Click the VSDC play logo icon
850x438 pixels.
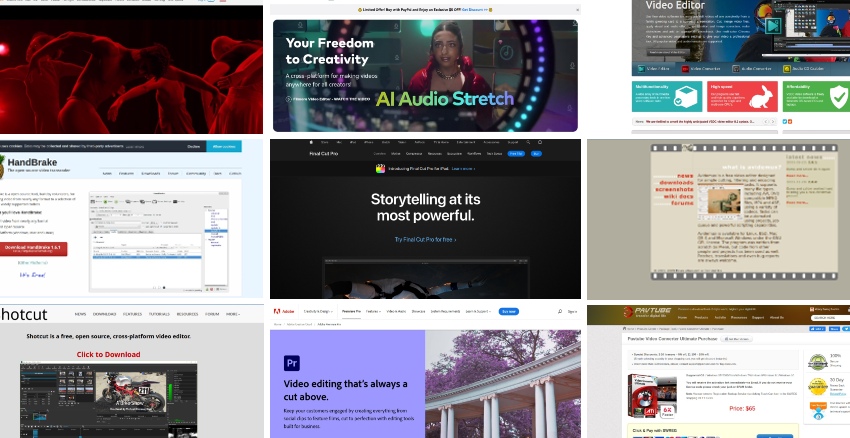point(772,25)
